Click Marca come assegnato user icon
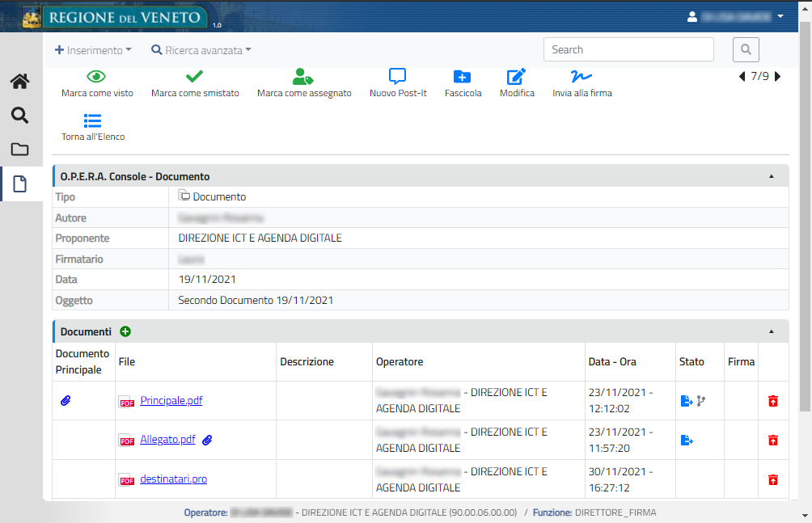 pos(303,77)
